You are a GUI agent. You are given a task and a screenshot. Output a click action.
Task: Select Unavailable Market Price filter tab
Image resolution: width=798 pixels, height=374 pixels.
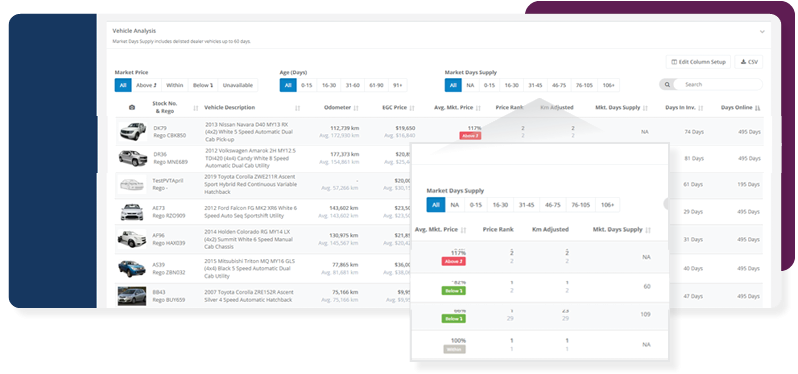(238, 85)
